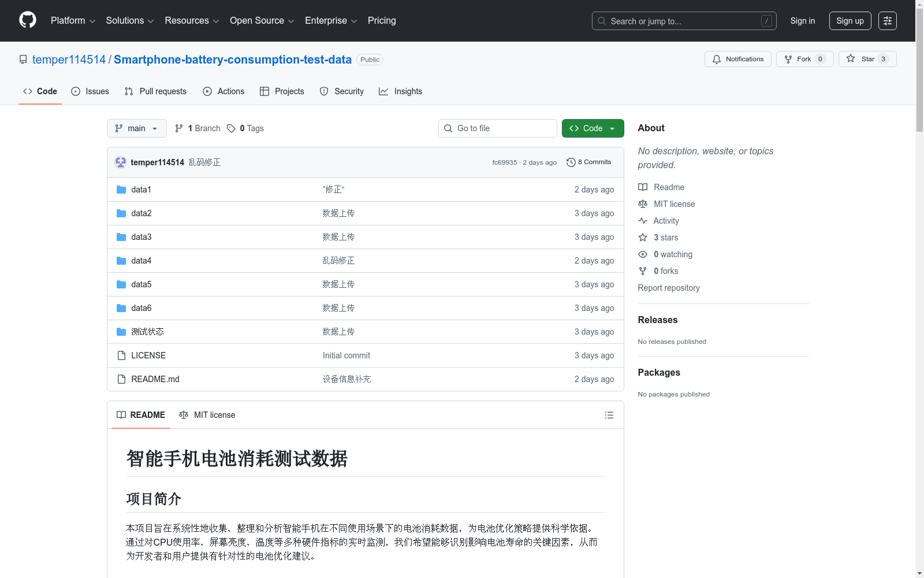Open the data2 folder

[x=141, y=213]
